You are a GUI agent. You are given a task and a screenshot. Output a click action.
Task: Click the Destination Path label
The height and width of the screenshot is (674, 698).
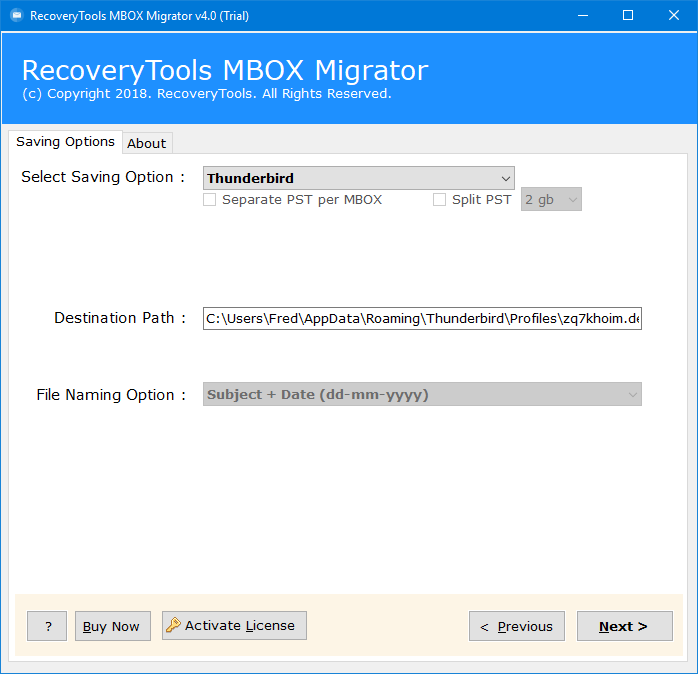tap(120, 318)
